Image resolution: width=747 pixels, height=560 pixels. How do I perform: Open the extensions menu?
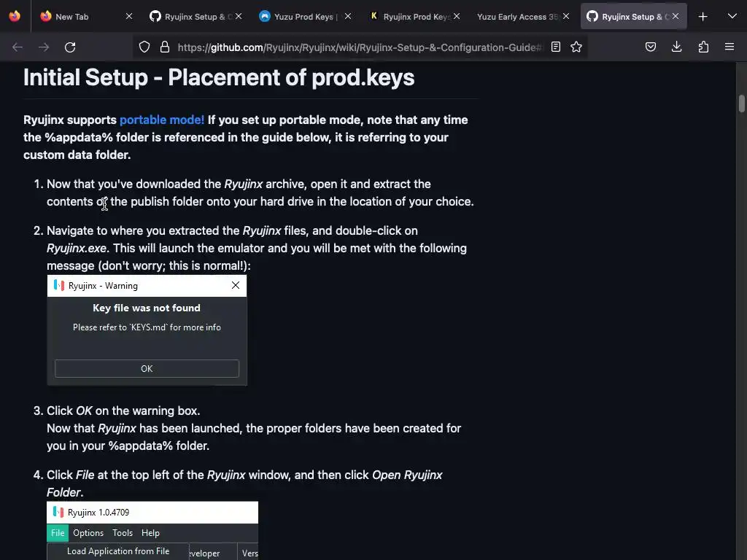704,47
